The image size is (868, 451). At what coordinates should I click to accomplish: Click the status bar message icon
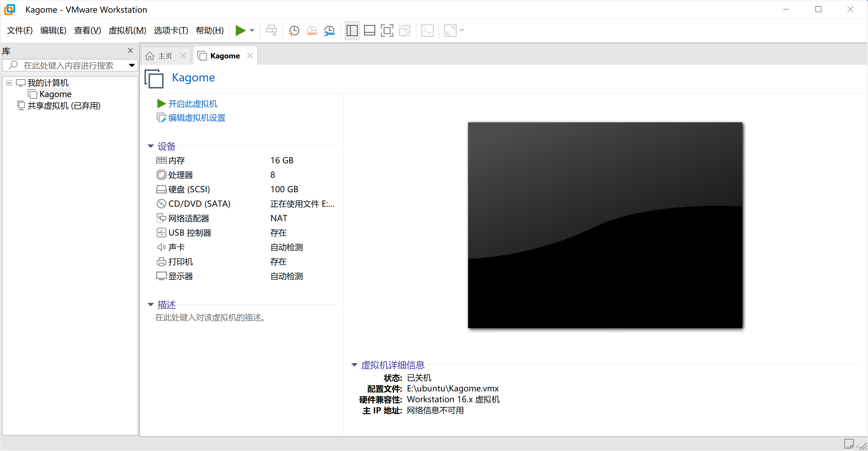coord(848,443)
